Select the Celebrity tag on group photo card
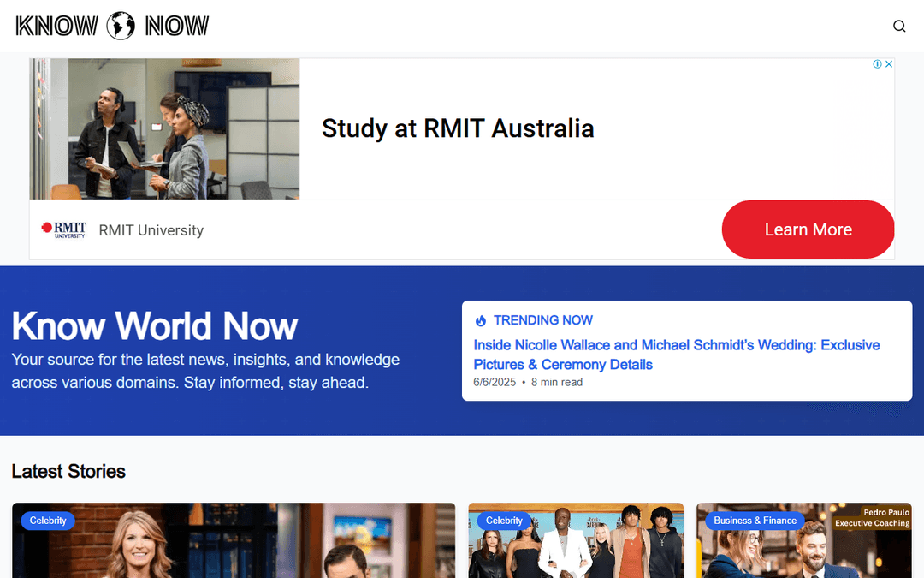This screenshot has height=578, width=924. click(504, 521)
